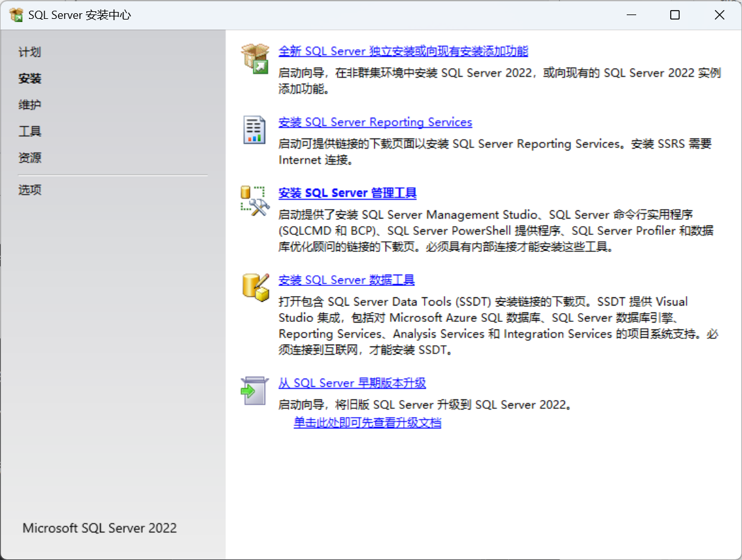Minimize the SQL Server 安装中心 window
This screenshot has width=742, height=560.
pyautogui.click(x=631, y=14)
